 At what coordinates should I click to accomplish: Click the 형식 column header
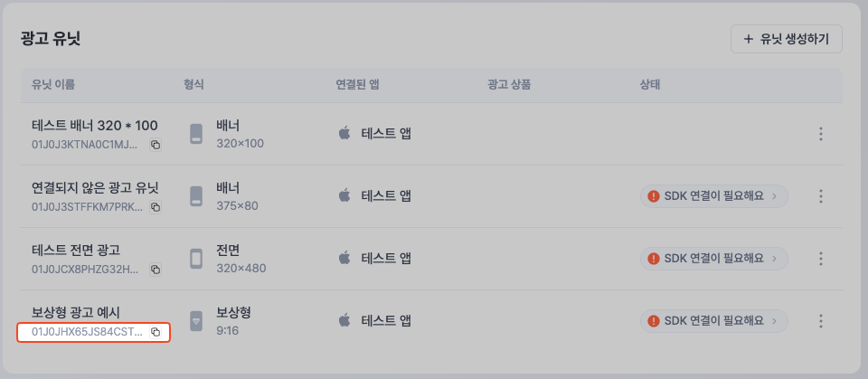[193, 85]
